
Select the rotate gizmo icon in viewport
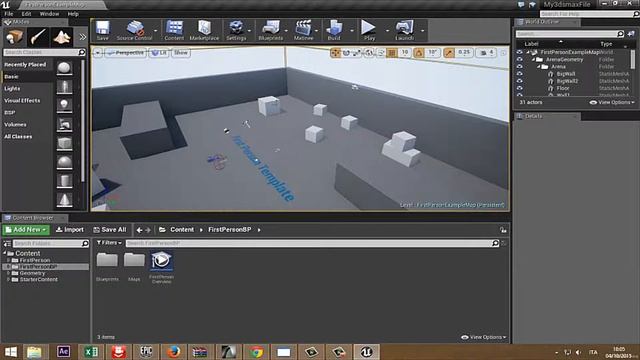point(346,53)
